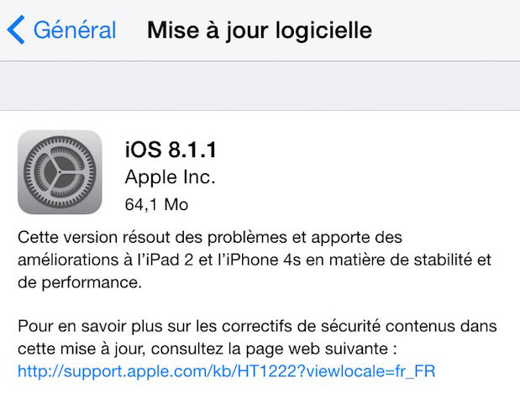Screen dimensions: 520x420
Task: Tap the "iOS 8.1.1" update heading
Action: click(x=171, y=150)
